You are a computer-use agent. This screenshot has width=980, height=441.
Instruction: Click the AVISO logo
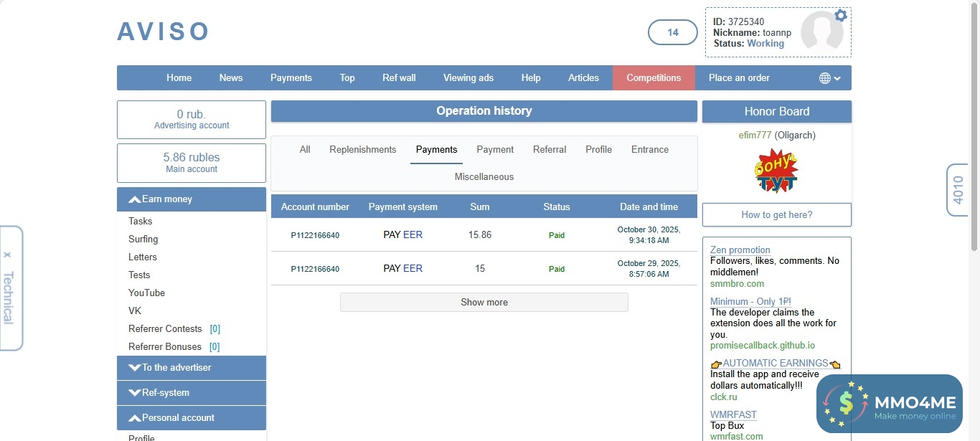164,32
